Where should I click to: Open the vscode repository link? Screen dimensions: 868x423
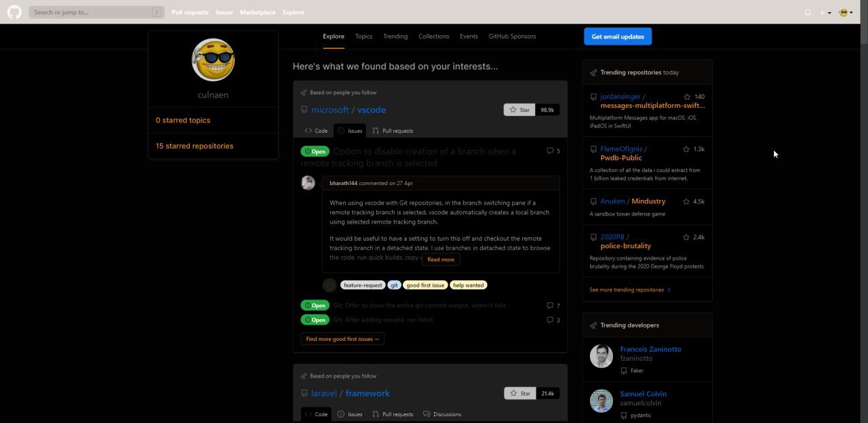click(x=372, y=110)
